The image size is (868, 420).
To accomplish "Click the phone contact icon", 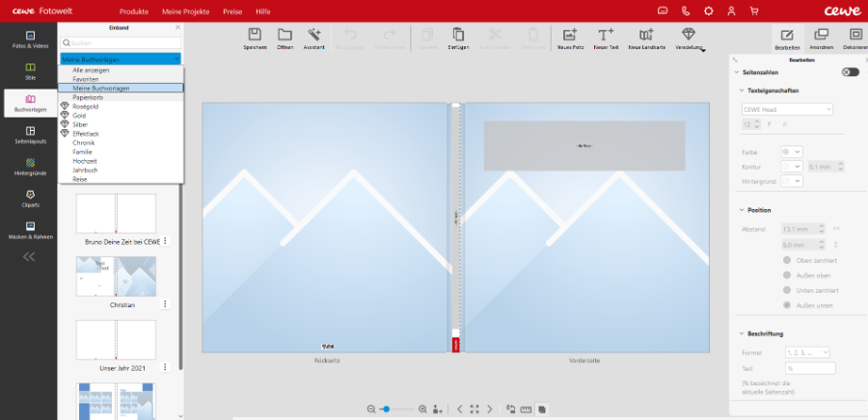I will point(686,11).
